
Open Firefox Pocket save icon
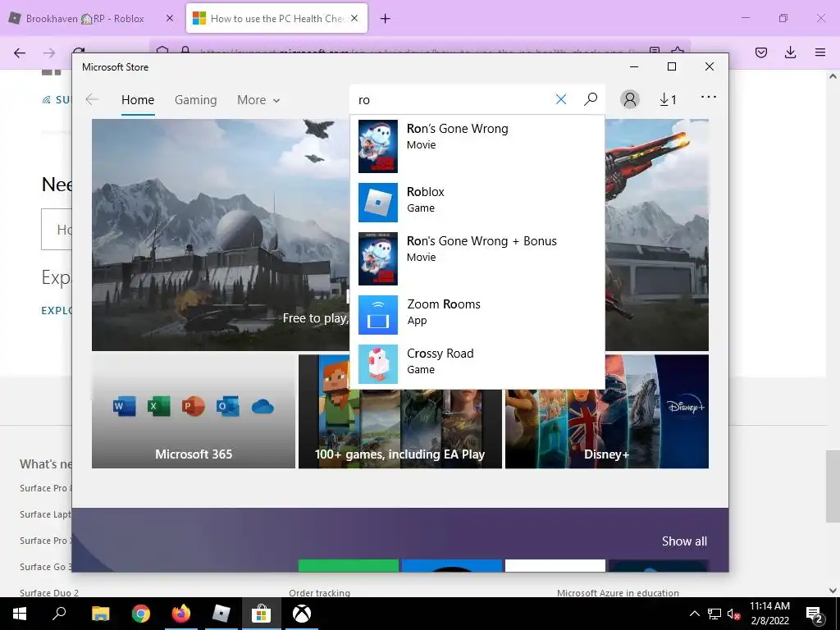pyautogui.click(x=760, y=52)
